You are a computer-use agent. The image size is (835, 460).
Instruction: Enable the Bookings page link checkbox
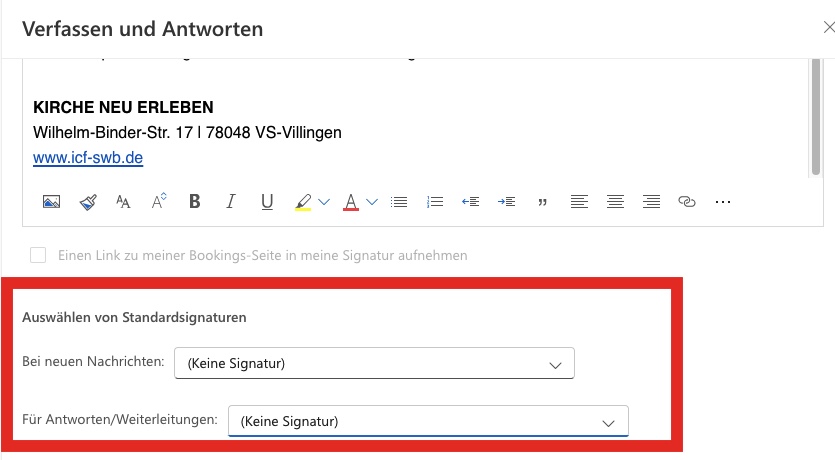point(38,255)
